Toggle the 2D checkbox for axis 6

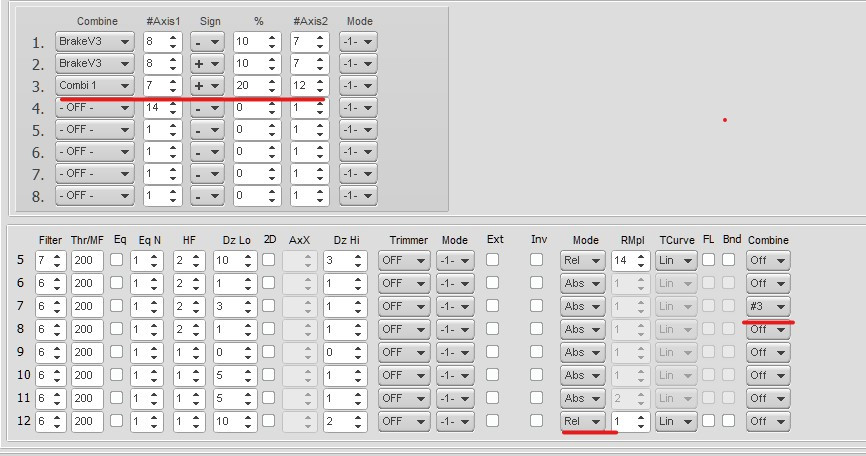(268, 283)
